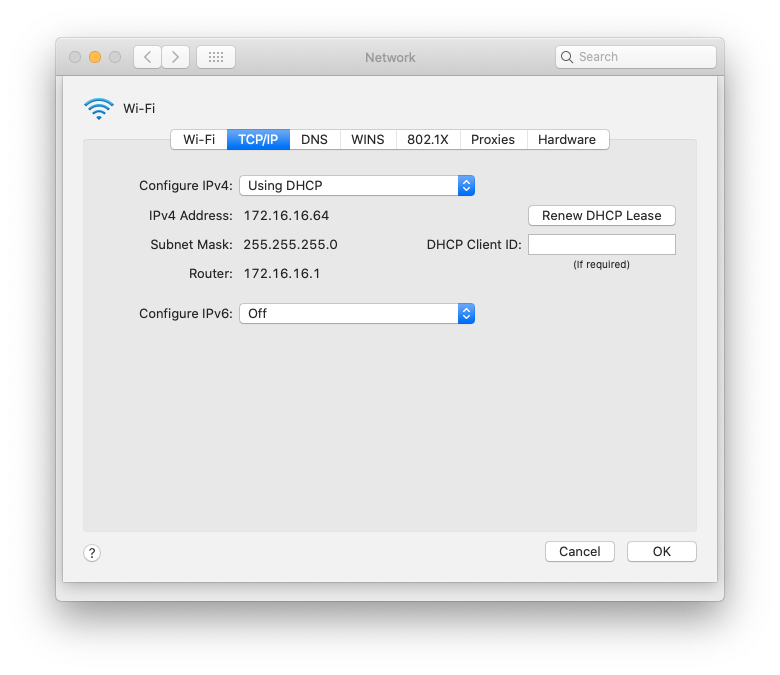This screenshot has height=675, width=780.
Task: Select the TCP/IP tab
Action: 258,139
